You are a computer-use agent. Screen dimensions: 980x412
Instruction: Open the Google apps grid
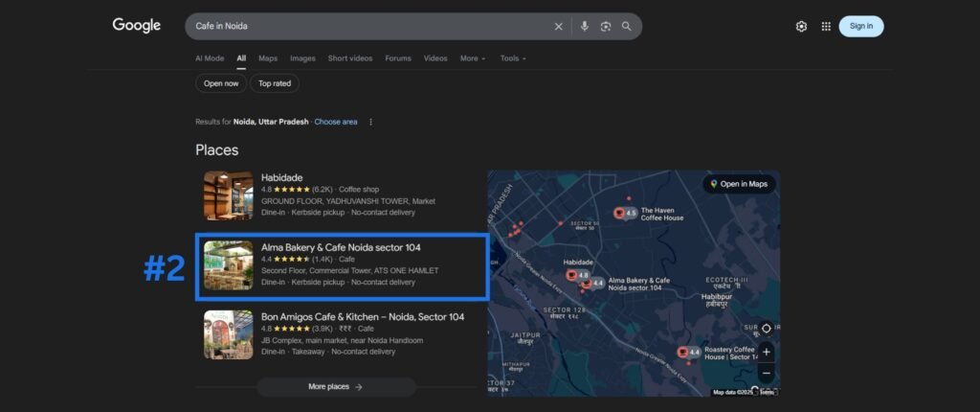coord(826,27)
